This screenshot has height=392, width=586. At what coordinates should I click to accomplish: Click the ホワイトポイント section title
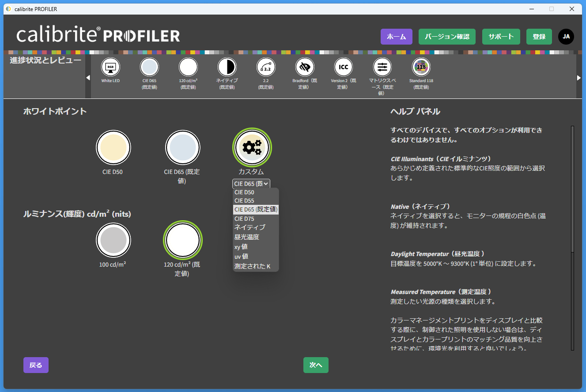55,111
